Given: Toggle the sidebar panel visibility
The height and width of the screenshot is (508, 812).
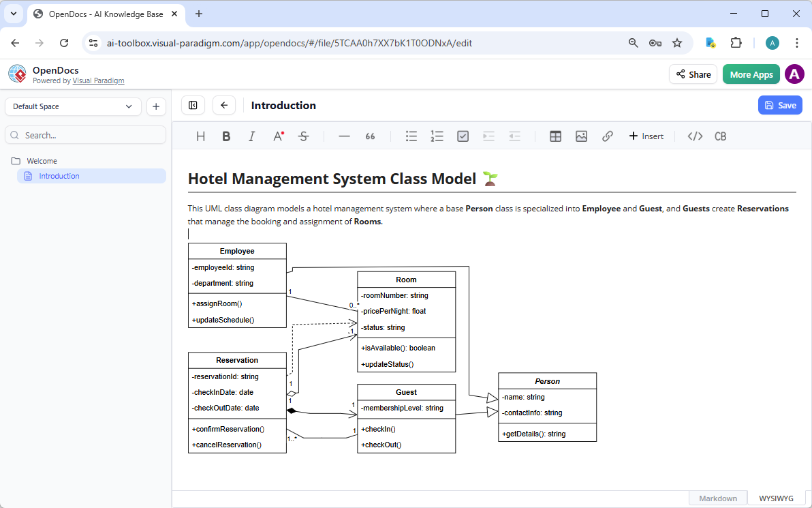Looking at the screenshot, I should tap(193, 105).
